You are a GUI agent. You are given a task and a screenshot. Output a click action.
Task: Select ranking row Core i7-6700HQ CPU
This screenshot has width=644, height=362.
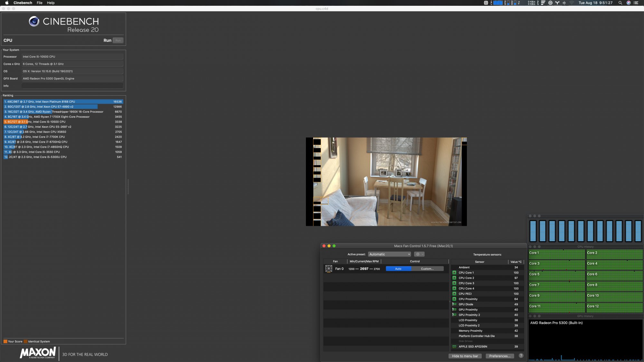point(63,142)
